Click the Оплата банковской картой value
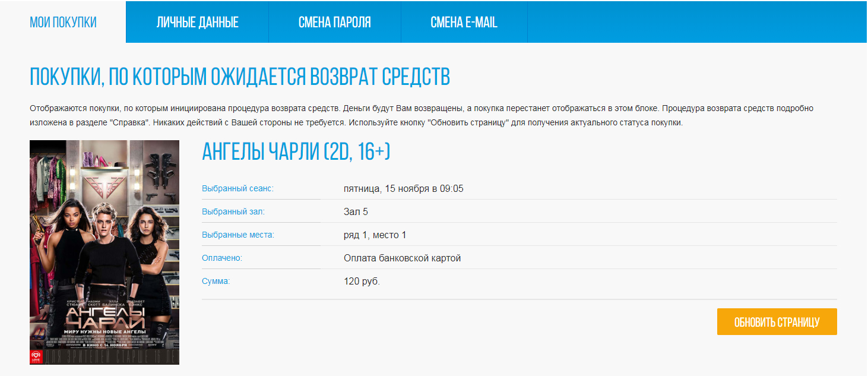 click(402, 258)
